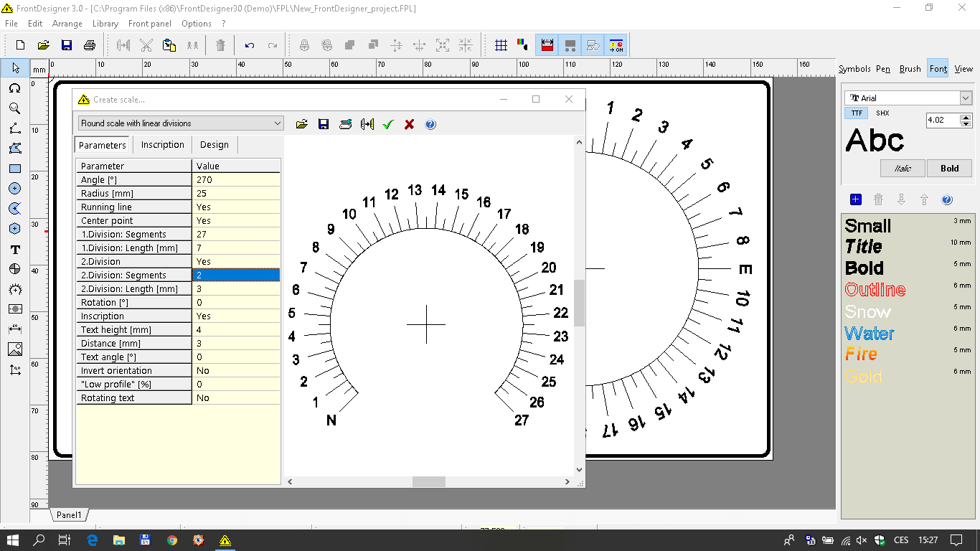Screen dimensions: 980x551
Task: Open the Design tab
Action: [214, 145]
